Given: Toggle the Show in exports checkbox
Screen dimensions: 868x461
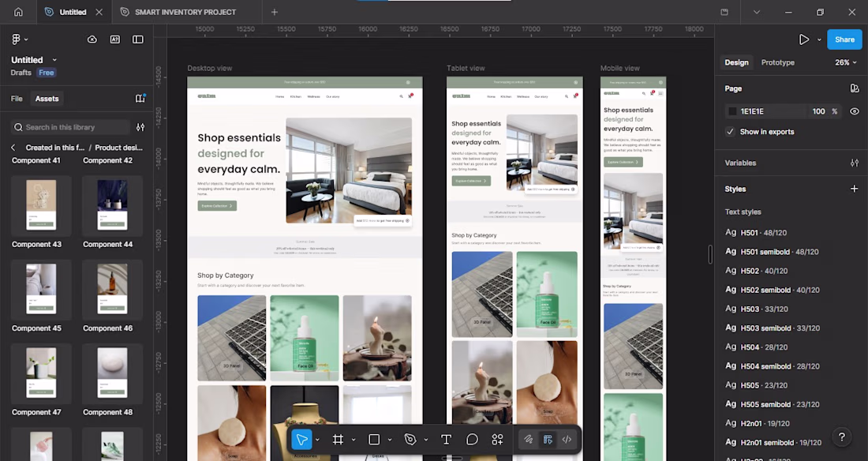Looking at the screenshot, I should pyautogui.click(x=730, y=132).
